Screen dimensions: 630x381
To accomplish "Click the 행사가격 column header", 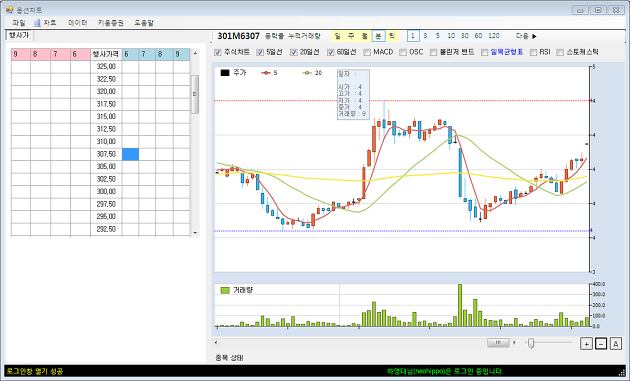I will click(x=106, y=54).
